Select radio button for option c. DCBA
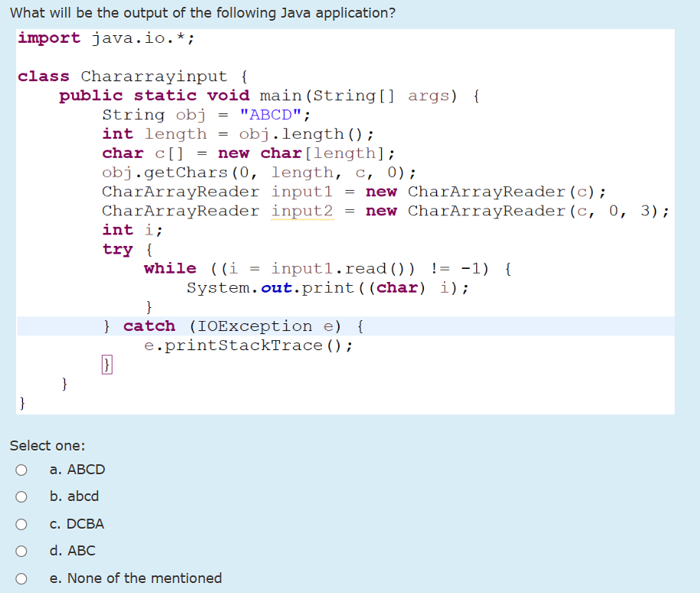Screen dimensions: 700x593 point(21,524)
